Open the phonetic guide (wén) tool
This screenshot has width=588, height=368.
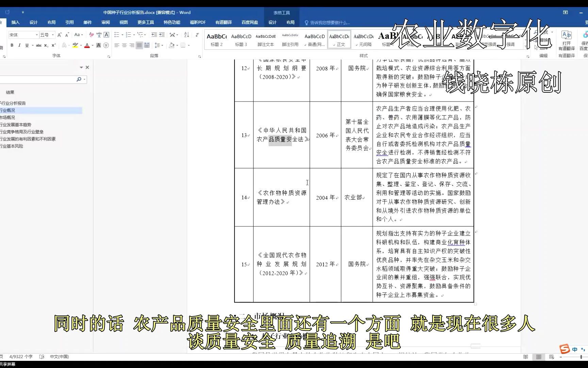(x=99, y=35)
